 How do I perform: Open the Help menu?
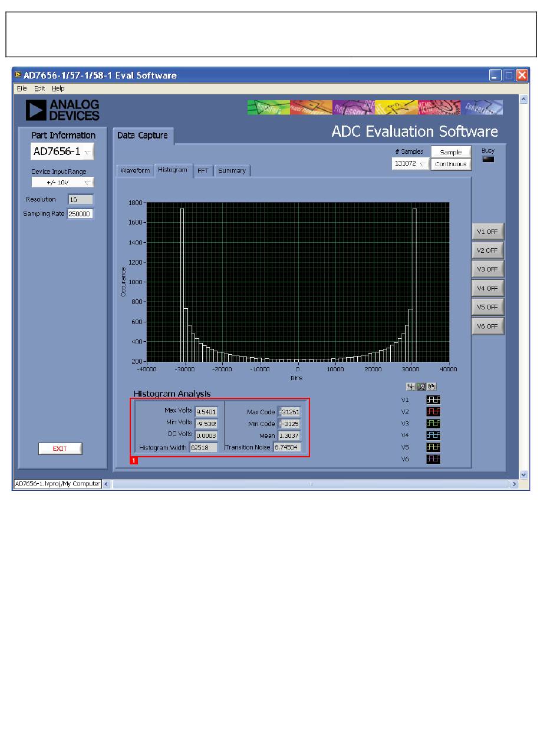pos(58,88)
